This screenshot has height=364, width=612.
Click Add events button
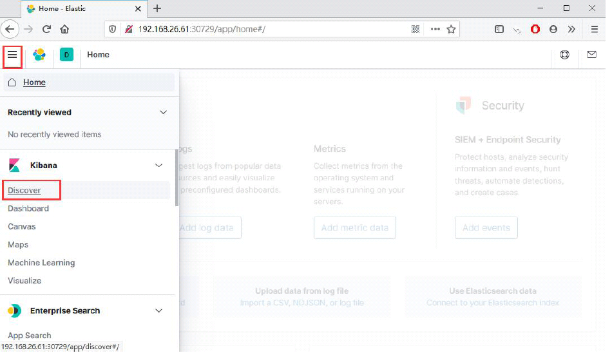[486, 228]
